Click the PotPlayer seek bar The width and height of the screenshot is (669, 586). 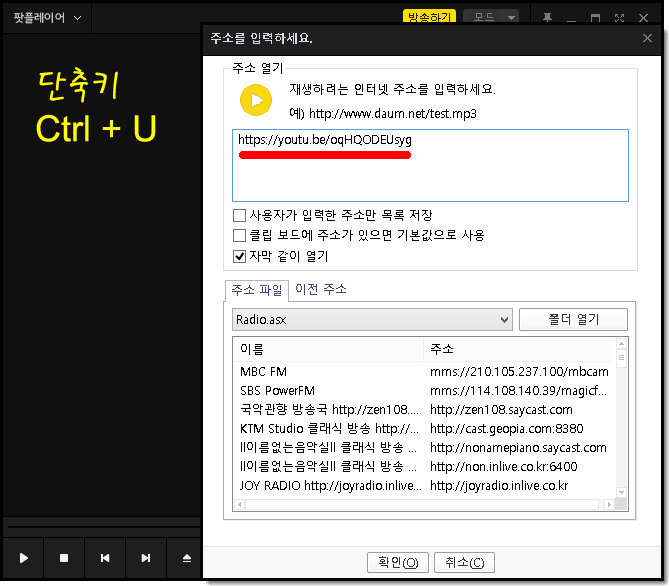(x=104, y=527)
